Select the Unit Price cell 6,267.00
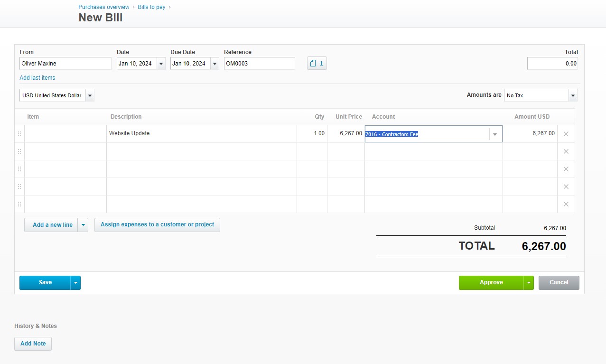The width and height of the screenshot is (606, 364). [x=346, y=134]
